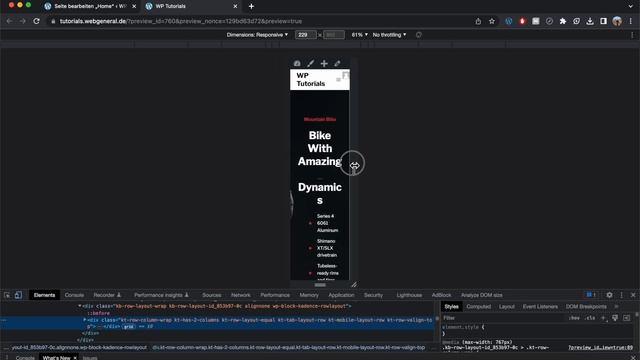Screen dimensions: 640x360
Task: Open a new browser tab
Action: tap(251, 6)
